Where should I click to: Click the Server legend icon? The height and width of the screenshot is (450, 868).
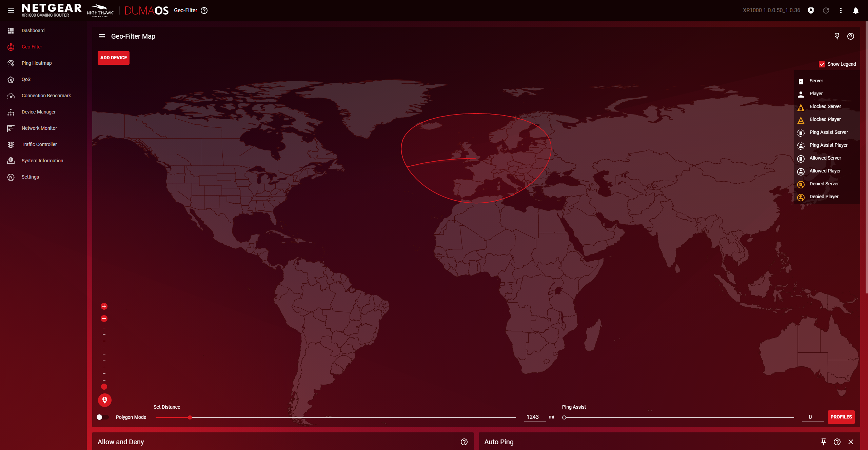coord(801,81)
